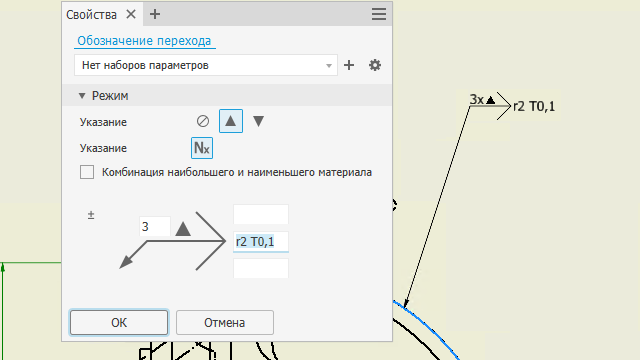The height and width of the screenshot is (360, 640).
Task: Click the r2 T0,1 value field
Action: (261, 242)
